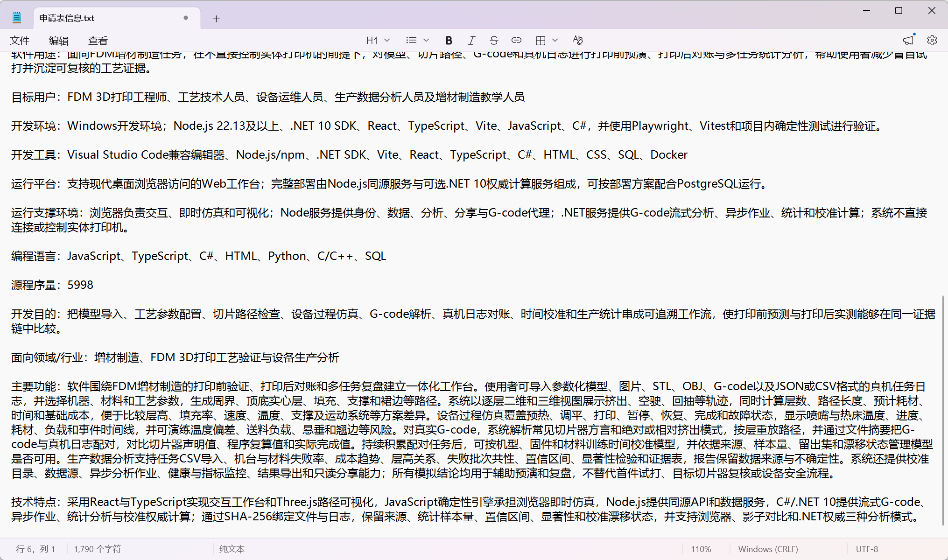
Task: Expand the list style dropdown arrow
Action: tap(426, 41)
